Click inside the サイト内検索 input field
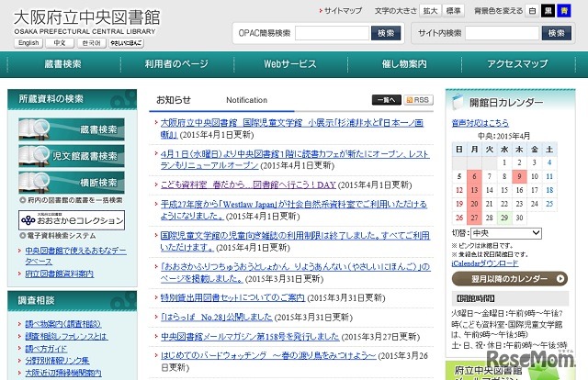 [x=503, y=33]
